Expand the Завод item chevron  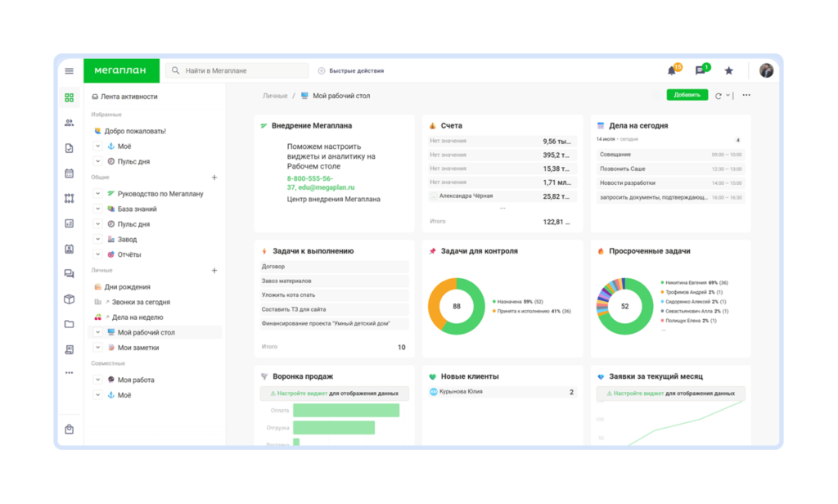click(x=98, y=240)
